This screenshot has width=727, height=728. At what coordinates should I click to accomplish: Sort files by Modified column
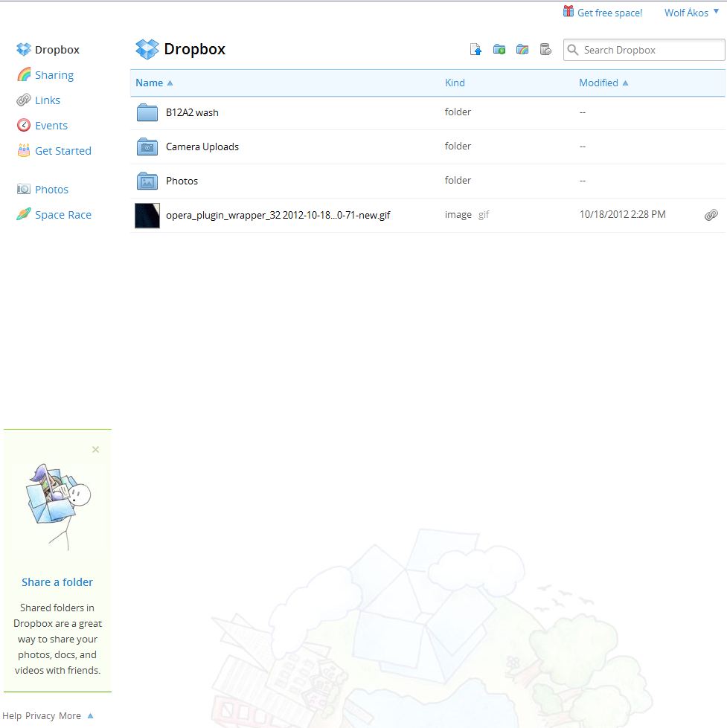603,83
